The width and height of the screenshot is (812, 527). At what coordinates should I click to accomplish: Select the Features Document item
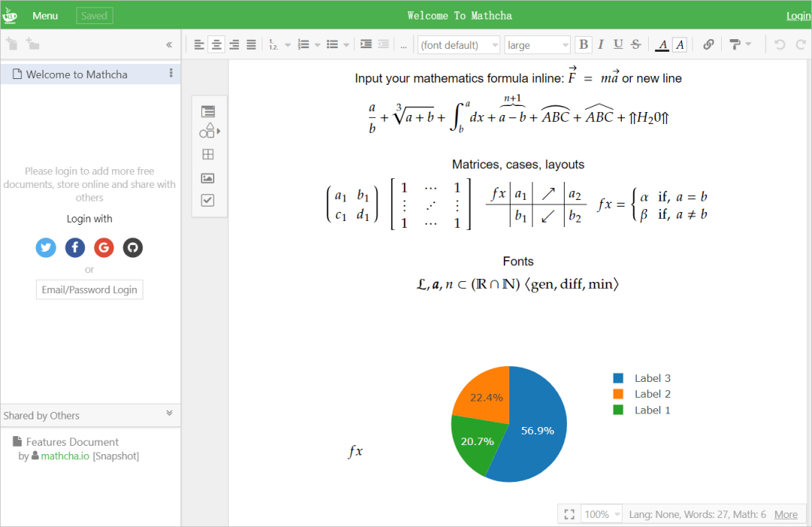point(72,442)
